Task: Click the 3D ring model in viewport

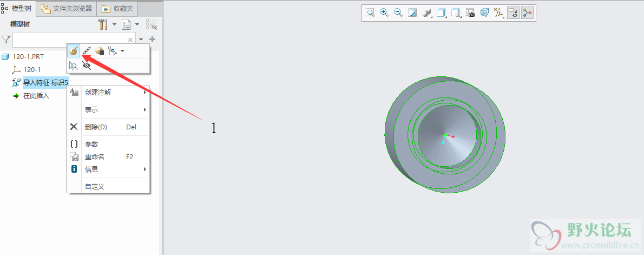Action: pos(445,135)
